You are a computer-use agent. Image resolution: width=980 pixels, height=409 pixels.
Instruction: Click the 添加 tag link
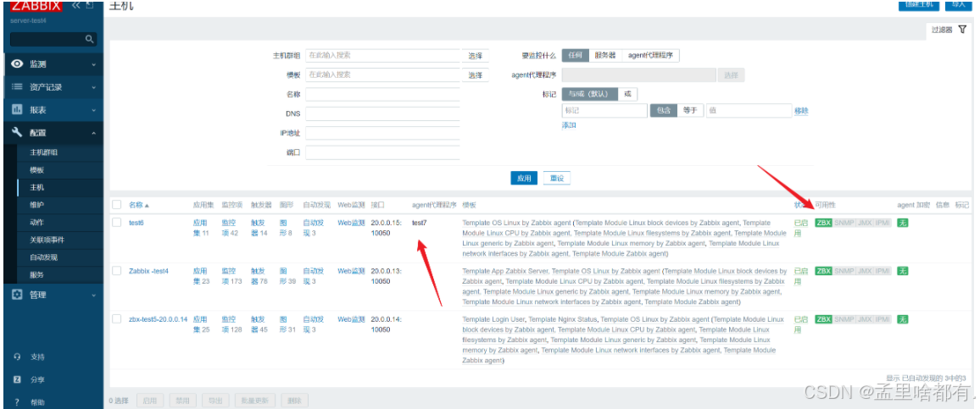tap(569, 124)
